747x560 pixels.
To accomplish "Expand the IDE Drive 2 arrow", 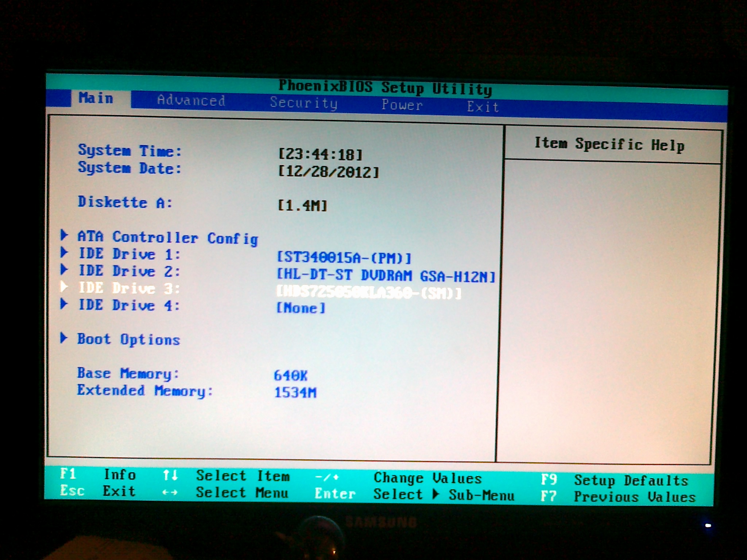I will coord(64,269).
